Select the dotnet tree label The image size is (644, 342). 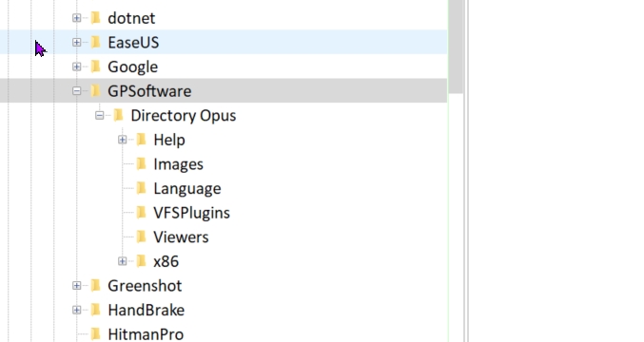tap(131, 18)
